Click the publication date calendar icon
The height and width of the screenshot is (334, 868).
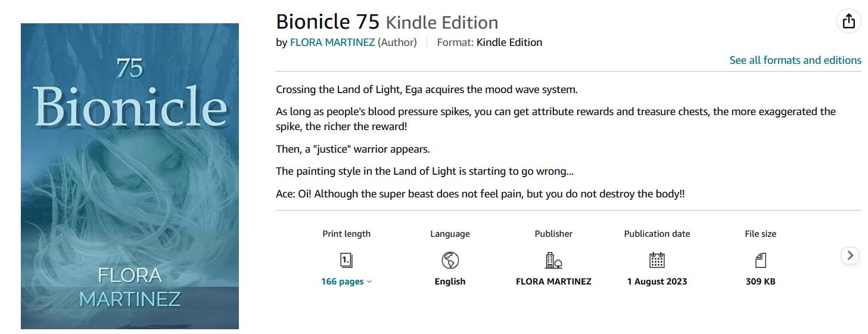coord(657,260)
